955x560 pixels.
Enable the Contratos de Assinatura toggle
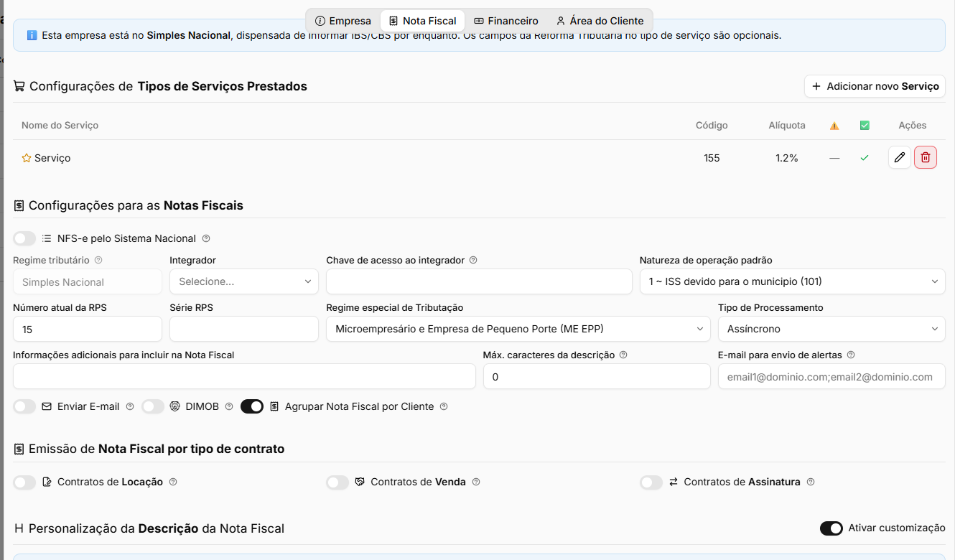[651, 482]
